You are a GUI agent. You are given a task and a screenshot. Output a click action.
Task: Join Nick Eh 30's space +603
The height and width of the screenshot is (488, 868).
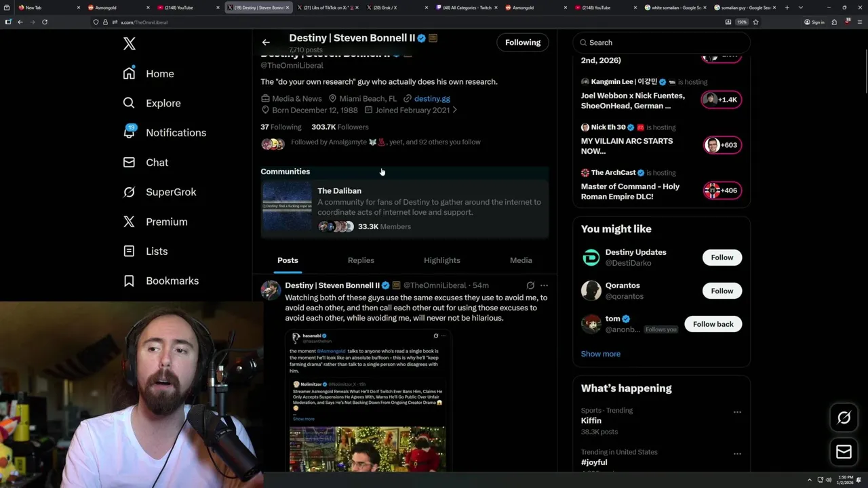coord(722,145)
